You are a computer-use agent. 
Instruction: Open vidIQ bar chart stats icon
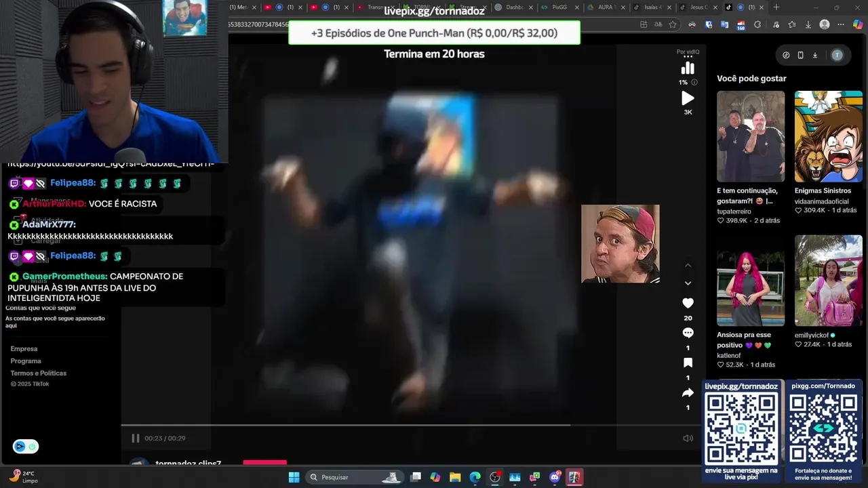(x=688, y=68)
